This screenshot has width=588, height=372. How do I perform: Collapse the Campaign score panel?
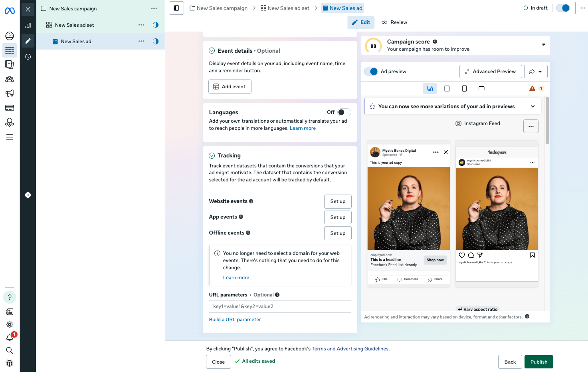[x=543, y=45]
